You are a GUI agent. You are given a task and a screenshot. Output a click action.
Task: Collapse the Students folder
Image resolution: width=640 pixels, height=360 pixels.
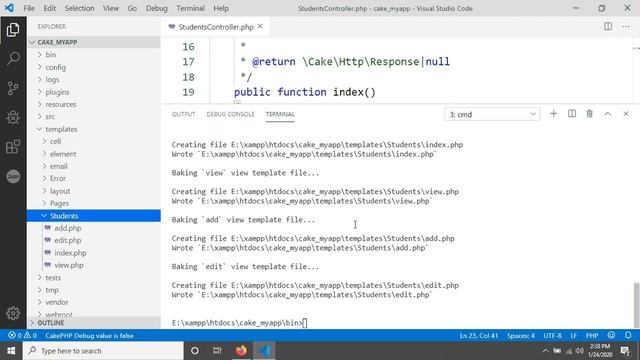click(x=93, y=216)
